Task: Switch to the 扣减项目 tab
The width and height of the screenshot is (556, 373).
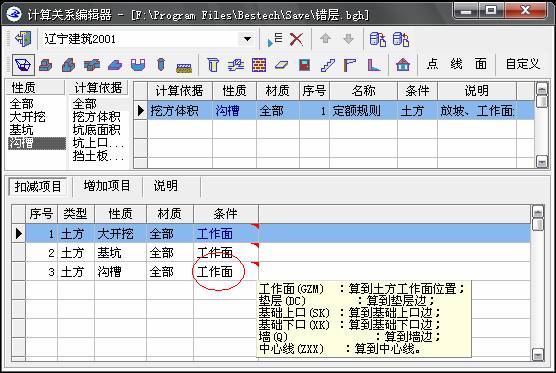Action: click(x=38, y=186)
